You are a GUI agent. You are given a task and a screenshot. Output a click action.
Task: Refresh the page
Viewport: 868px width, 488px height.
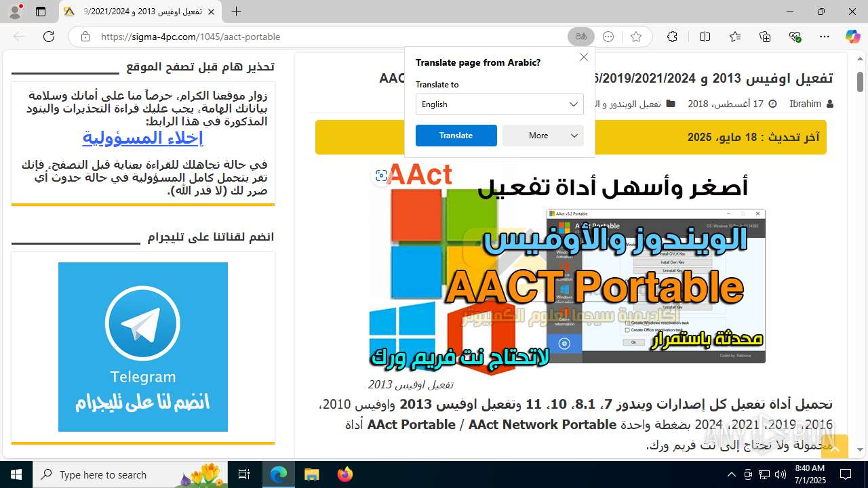tap(49, 37)
